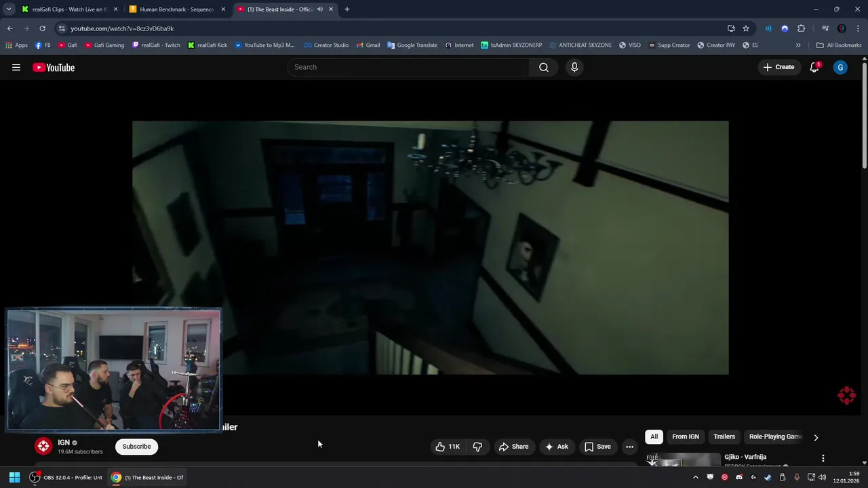868x488 pixels.
Task: Select the 'From IGN' chip
Action: [x=686, y=437]
